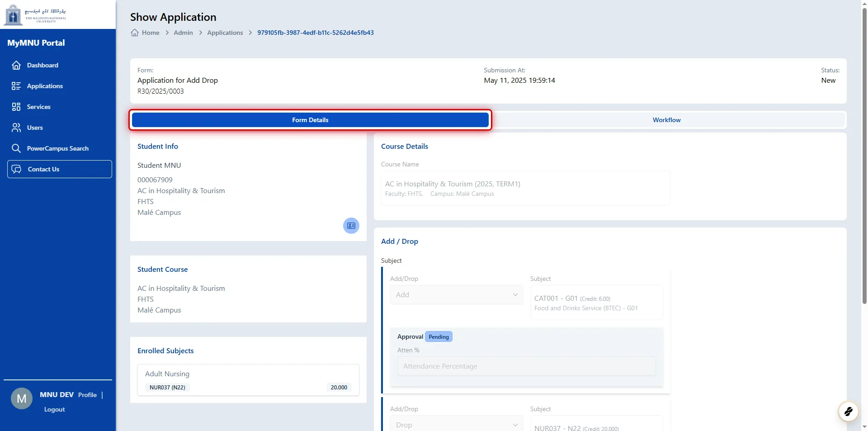Screen dimensions: 868x431
Task: Click the student number 000067909
Action: pos(155,180)
